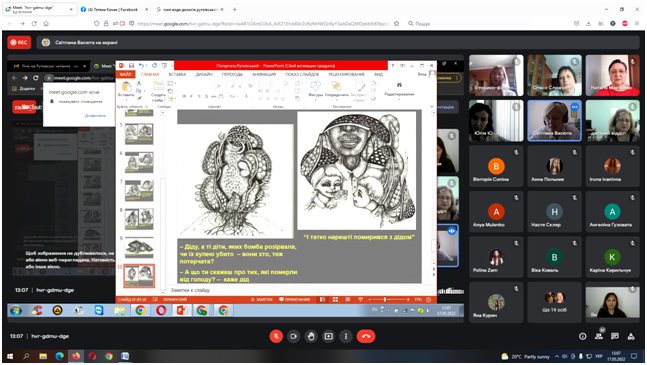Open new browser tab with plus icon
This screenshot has height=365, width=647.
(234, 9)
